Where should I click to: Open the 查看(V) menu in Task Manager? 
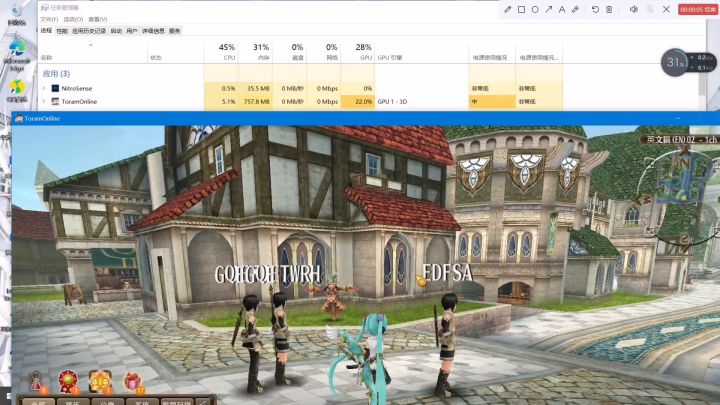tap(97, 19)
